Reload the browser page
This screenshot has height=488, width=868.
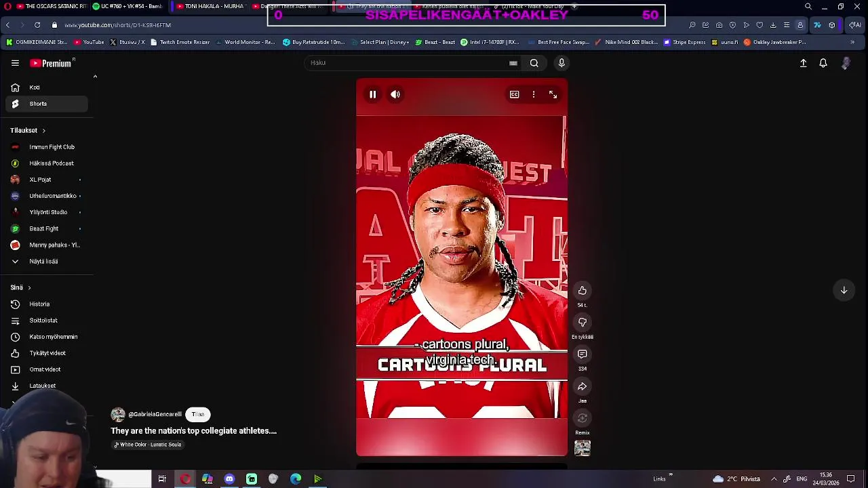(x=37, y=25)
